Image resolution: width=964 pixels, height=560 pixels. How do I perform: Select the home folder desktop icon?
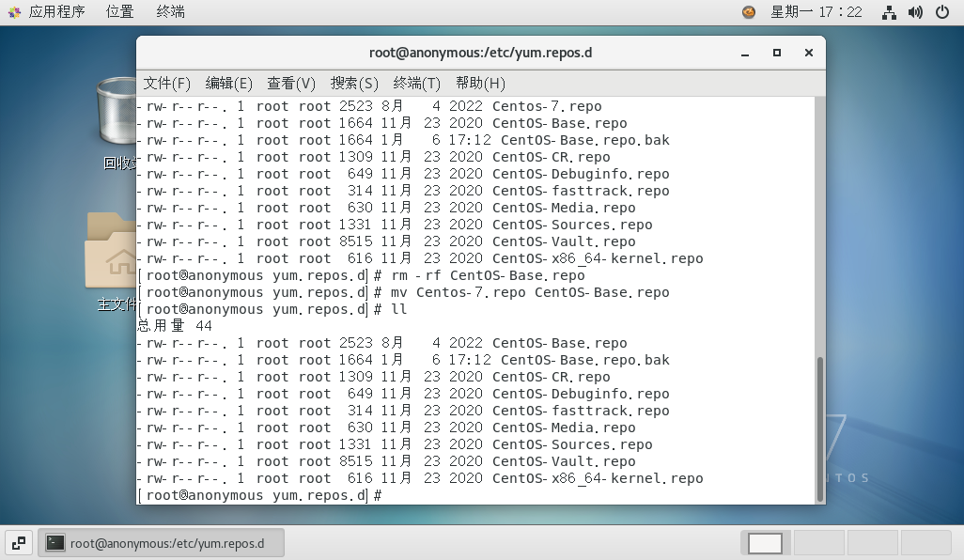pyautogui.click(x=111, y=250)
